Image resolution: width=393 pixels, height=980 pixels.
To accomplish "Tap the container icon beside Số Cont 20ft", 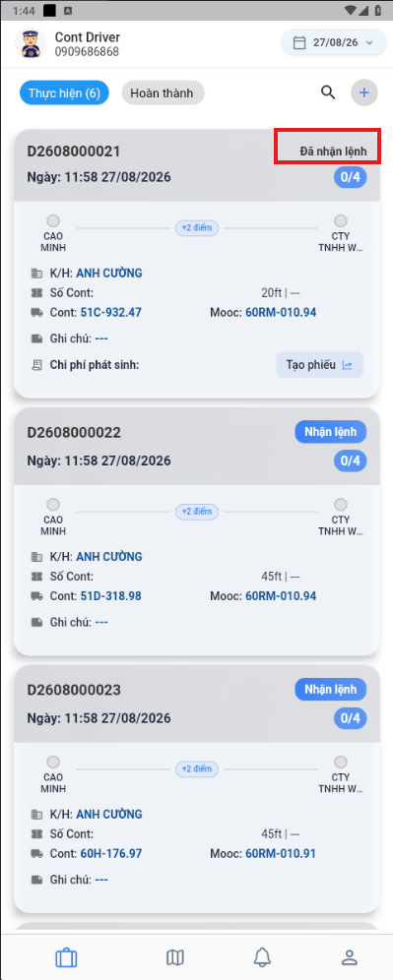I will [36, 292].
